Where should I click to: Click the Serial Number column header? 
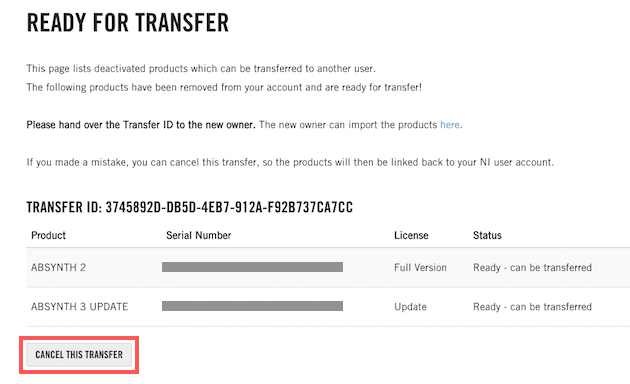point(198,235)
